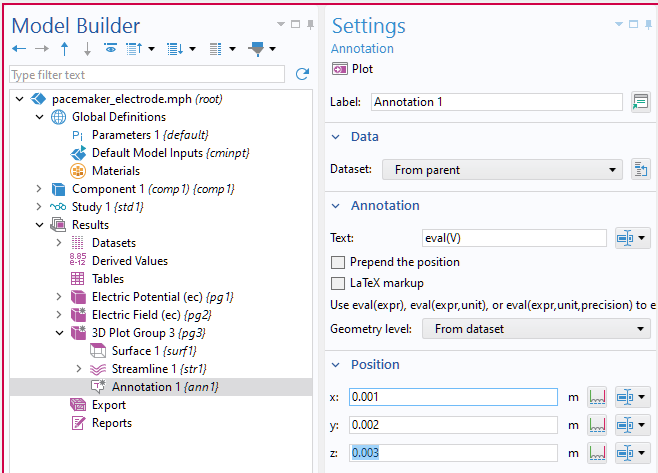Click the plot icon beside the z position
This screenshot has width=658, height=473.
tap(598, 453)
